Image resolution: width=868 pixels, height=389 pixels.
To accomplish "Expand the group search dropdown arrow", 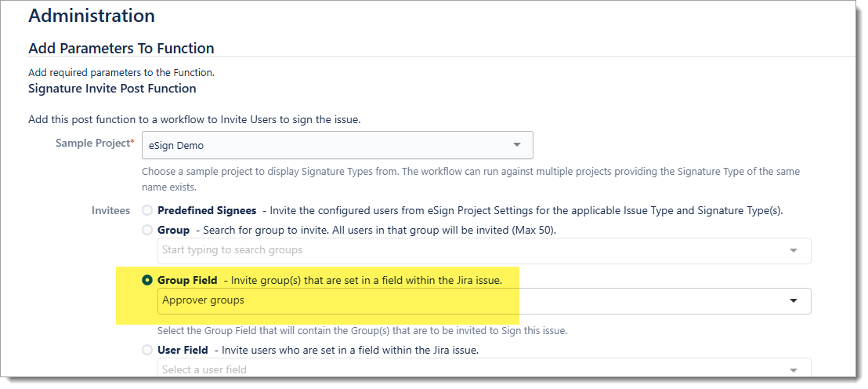I will 794,250.
